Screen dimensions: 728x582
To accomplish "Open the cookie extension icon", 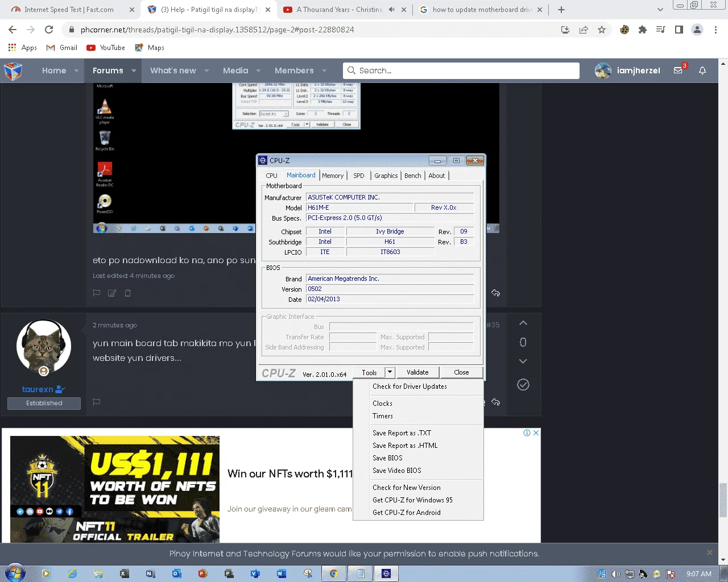I will tap(624, 30).
